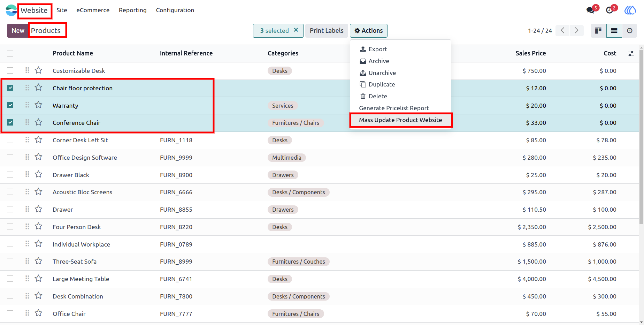Image resolution: width=644 pixels, height=325 pixels.
Task: Sort by Product Name column header
Action: 73,53
